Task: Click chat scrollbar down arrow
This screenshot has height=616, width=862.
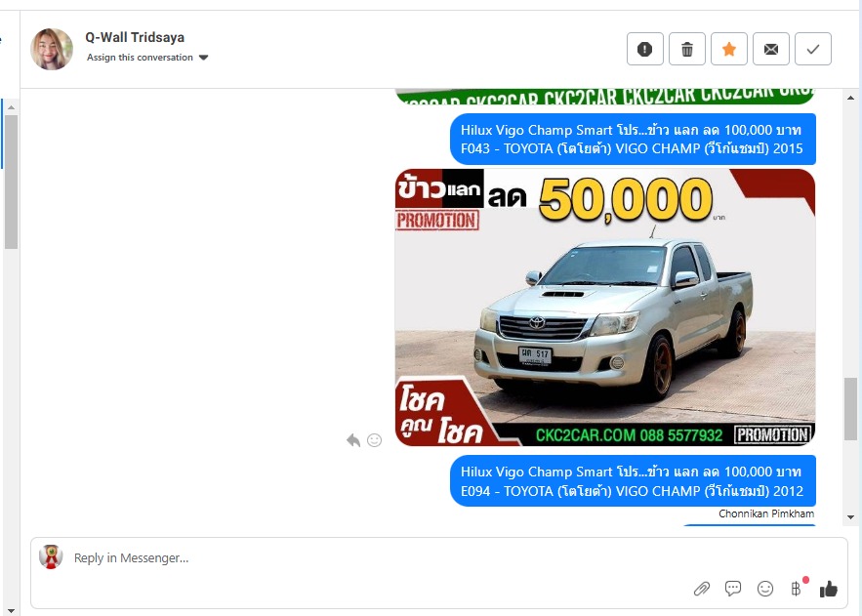Action: 851,517
